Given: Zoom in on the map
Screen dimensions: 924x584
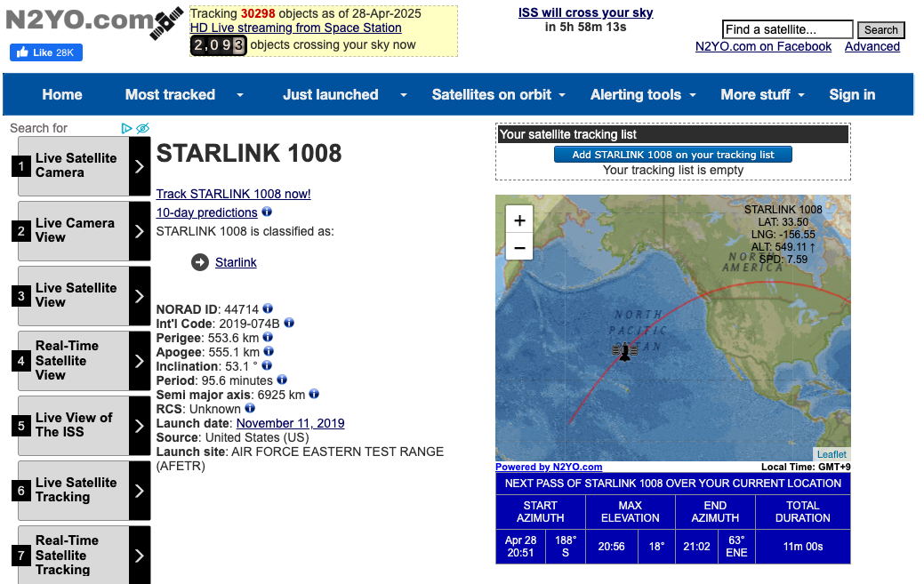Looking at the screenshot, I should click(x=519, y=220).
